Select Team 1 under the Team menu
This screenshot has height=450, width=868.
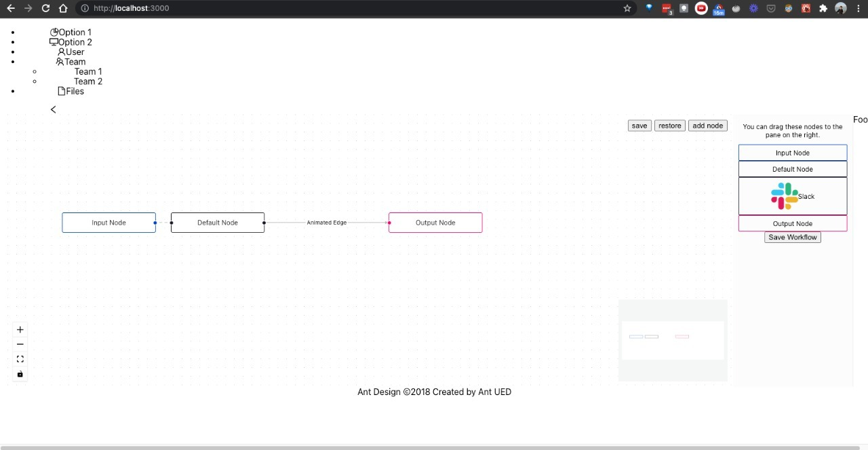point(87,71)
